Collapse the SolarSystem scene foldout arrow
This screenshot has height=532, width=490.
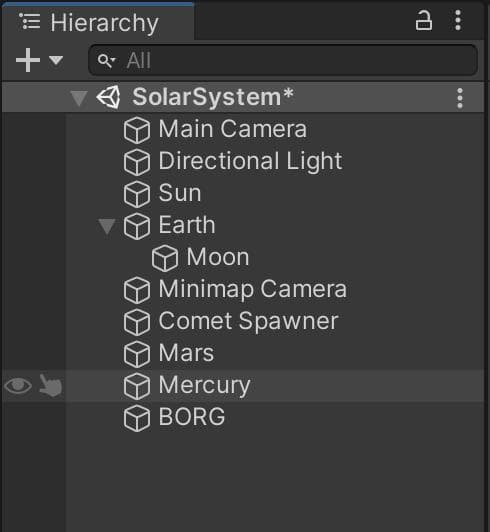pyautogui.click(x=79, y=98)
